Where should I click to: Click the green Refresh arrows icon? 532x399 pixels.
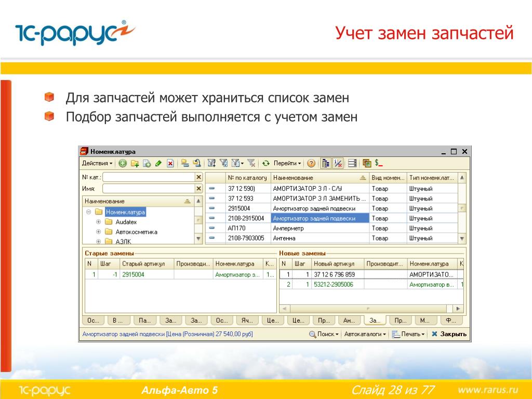tap(266, 163)
